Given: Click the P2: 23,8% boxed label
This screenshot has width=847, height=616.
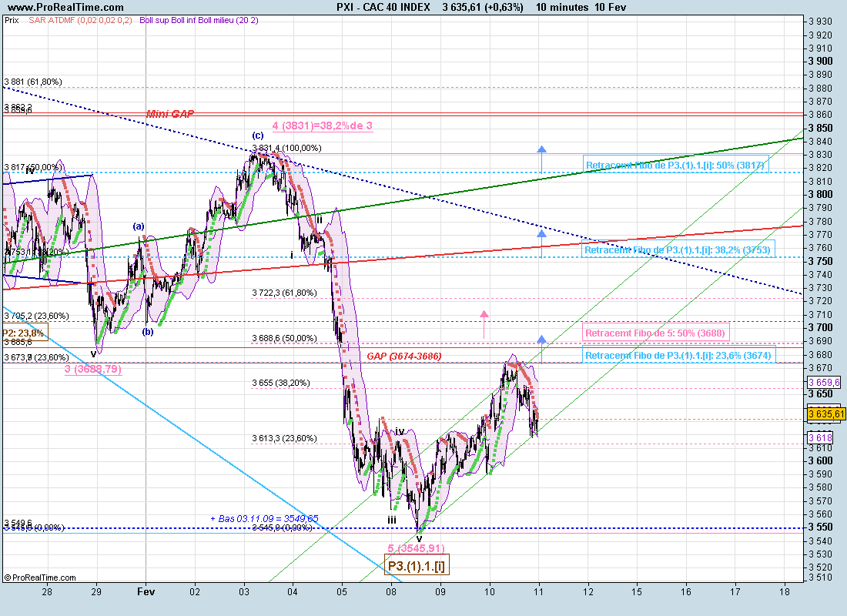Looking at the screenshot, I should 25,333.
